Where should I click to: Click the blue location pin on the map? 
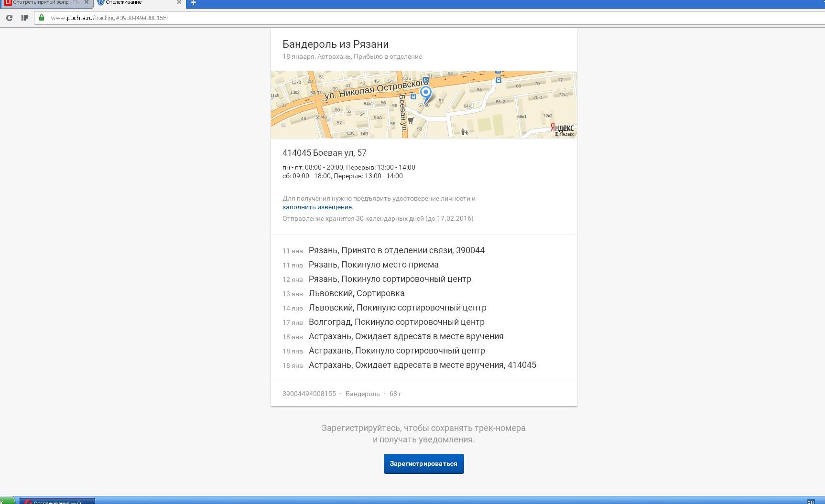pyautogui.click(x=425, y=93)
